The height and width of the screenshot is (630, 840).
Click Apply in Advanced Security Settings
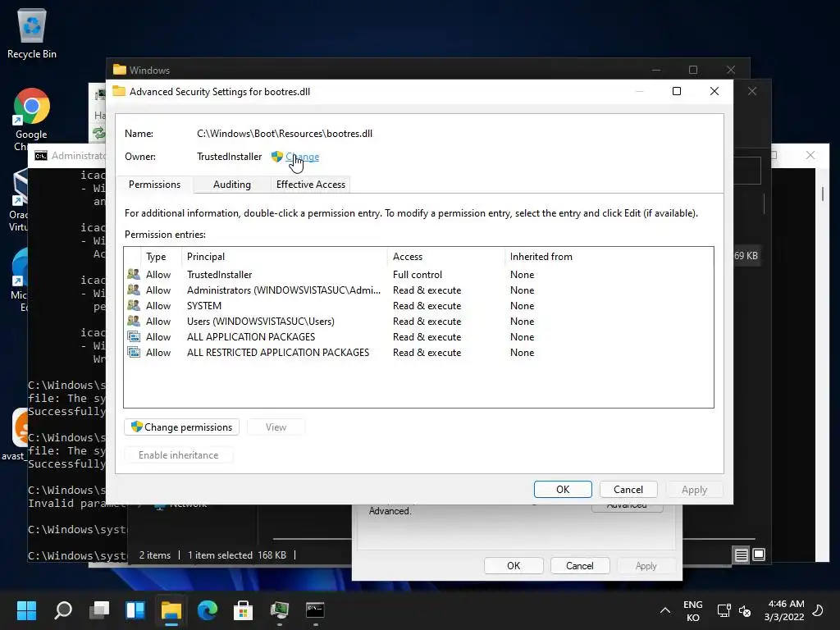694,490
